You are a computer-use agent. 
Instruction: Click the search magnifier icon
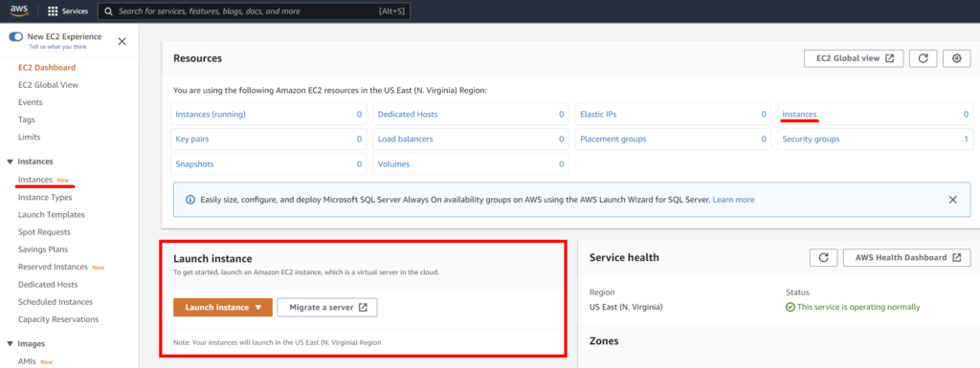point(109,11)
